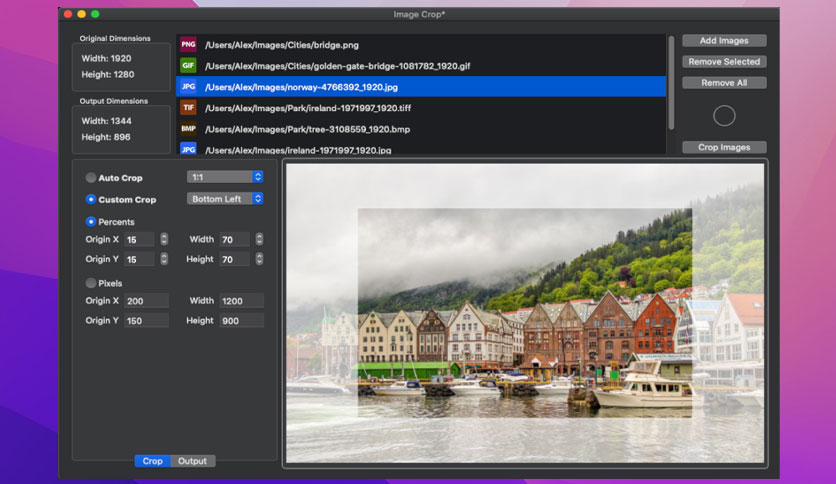Click Remove Selected button
The image size is (836, 484).
[x=724, y=62]
